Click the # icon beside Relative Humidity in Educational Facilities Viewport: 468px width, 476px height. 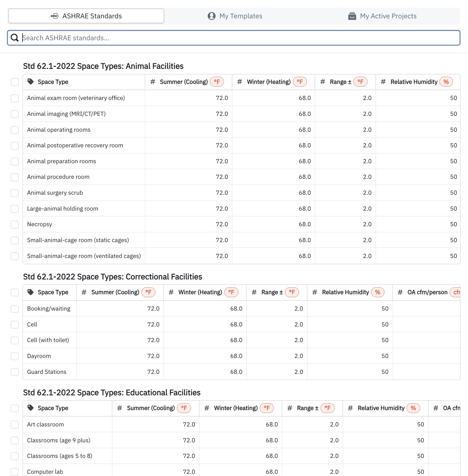350,408
